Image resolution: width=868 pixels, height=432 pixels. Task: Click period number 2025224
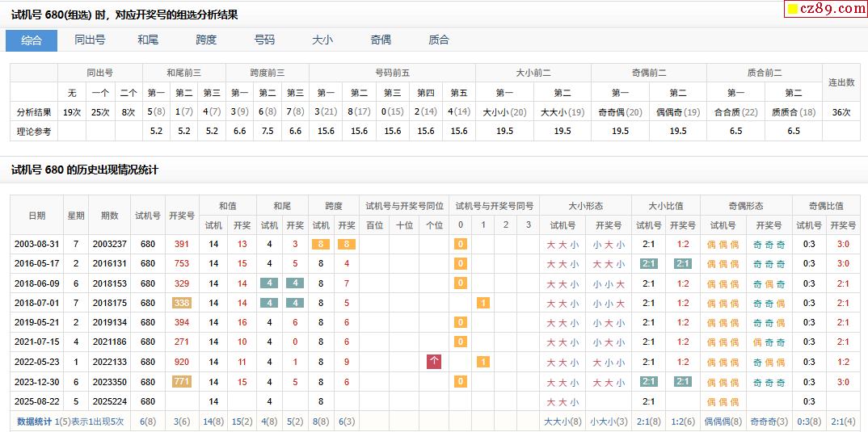[x=110, y=401]
